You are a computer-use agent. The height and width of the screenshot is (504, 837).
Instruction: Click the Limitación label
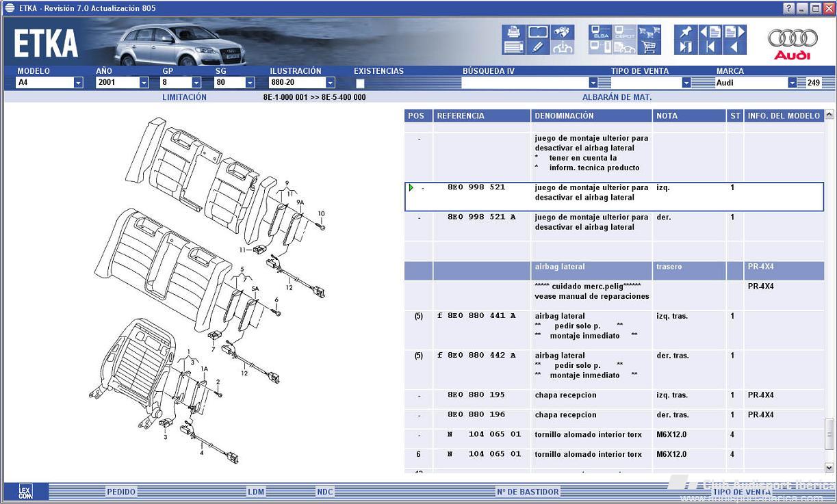click(184, 97)
